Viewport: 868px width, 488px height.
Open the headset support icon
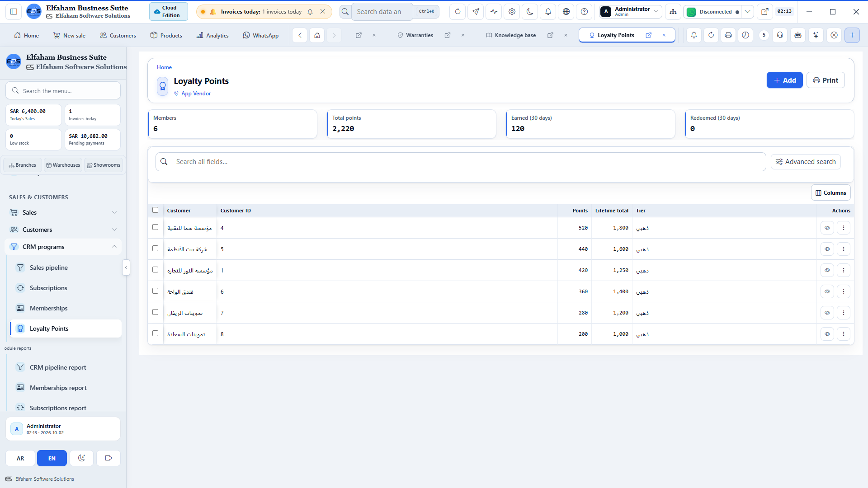click(x=780, y=35)
